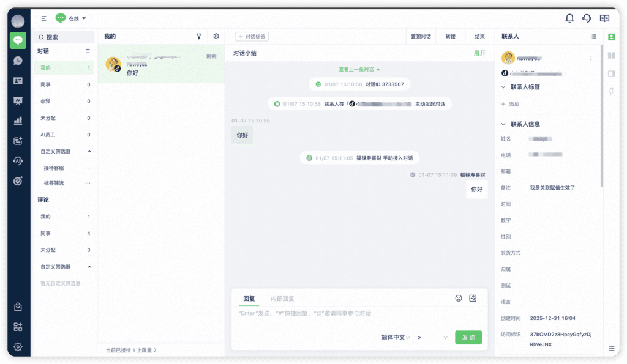The height and width of the screenshot is (364, 627).
Task: Open the 在线 status dropdown
Action: click(x=72, y=18)
